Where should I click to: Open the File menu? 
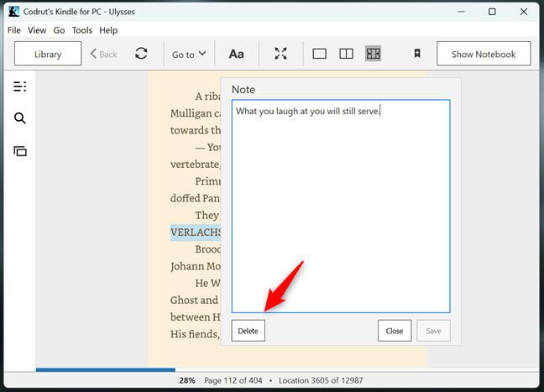[x=13, y=30]
